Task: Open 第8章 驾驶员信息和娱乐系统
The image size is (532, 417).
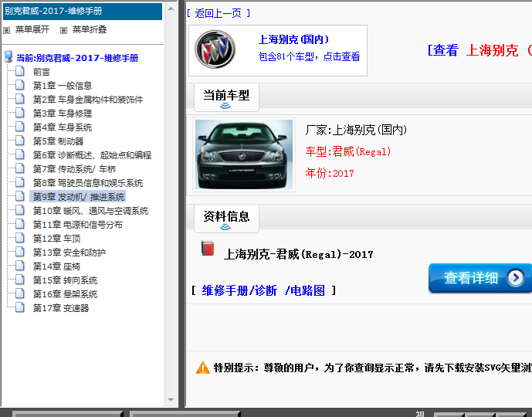Action: (x=88, y=183)
